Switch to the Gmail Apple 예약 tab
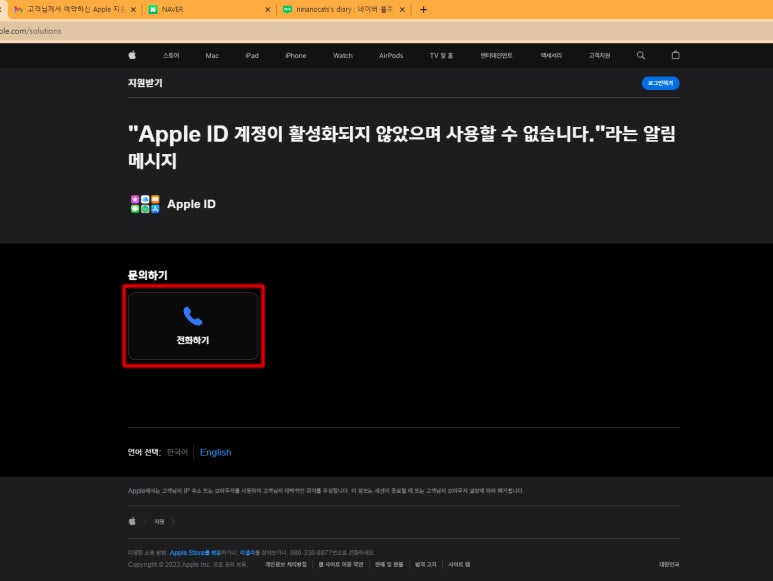Viewport: 773px width, 581px height. [x=74, y=9]
